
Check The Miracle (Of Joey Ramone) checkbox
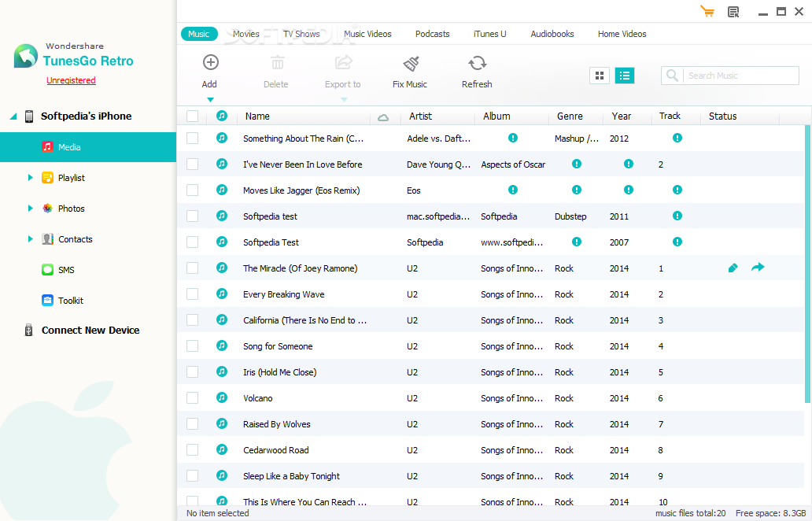[192, 268]
